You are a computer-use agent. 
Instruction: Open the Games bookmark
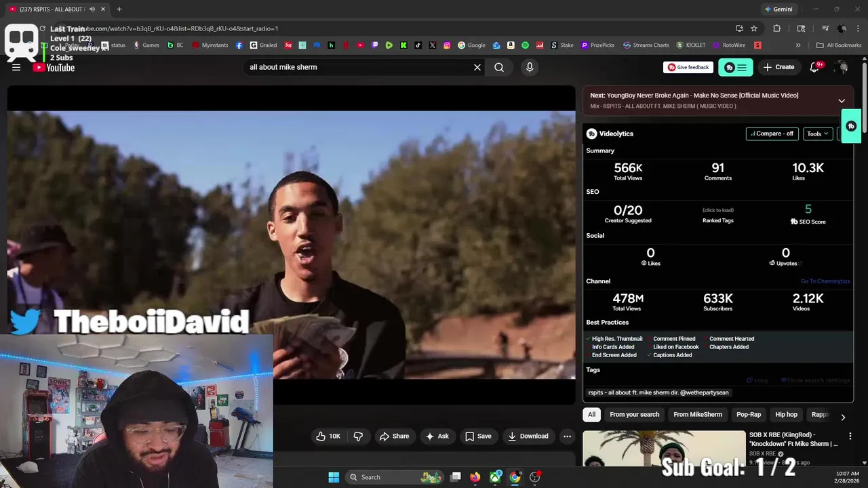click(x=146, y=45)
